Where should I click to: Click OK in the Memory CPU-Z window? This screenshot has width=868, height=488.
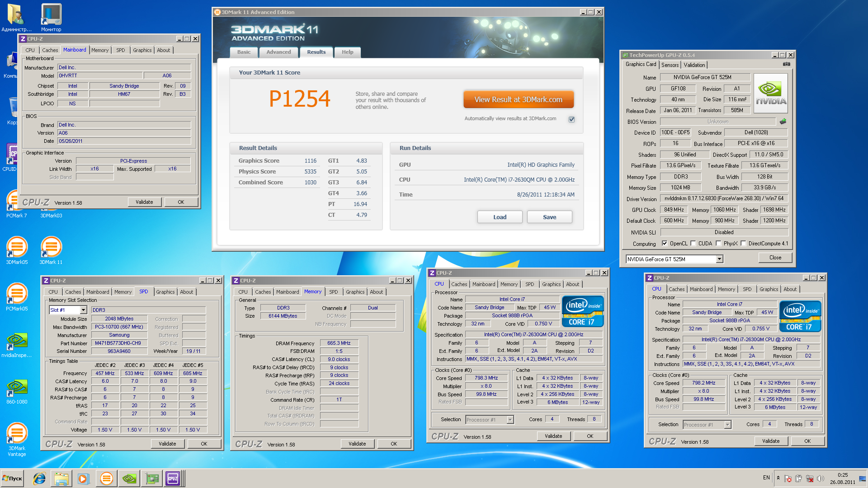pos(394,444)
